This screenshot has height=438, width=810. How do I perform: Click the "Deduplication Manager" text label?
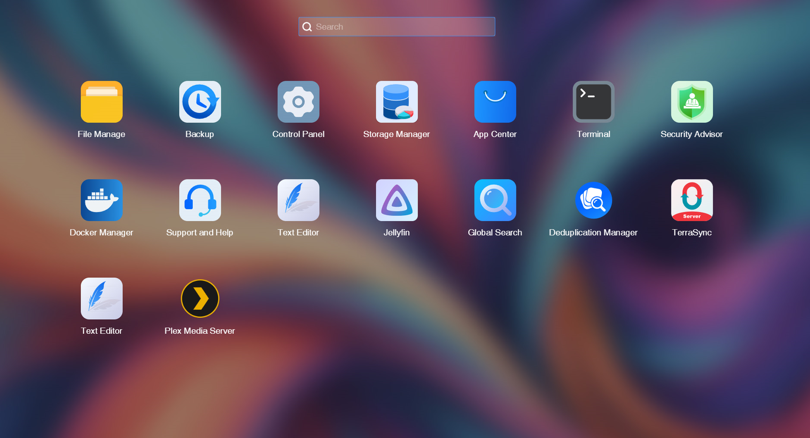[593, 233]
